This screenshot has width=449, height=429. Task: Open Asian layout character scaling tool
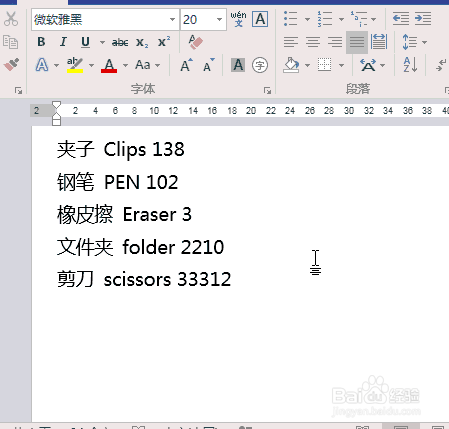(368, 65)
